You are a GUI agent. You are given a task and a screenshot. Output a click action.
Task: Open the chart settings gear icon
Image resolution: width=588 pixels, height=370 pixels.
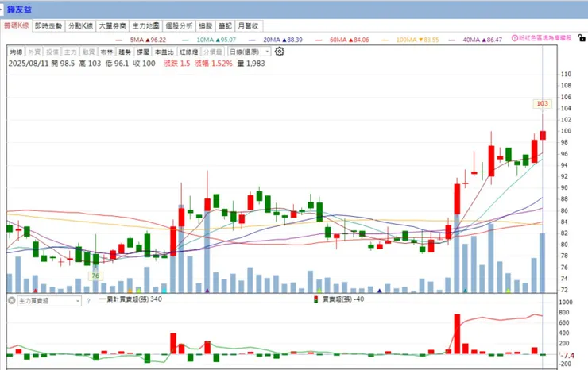(x=280, y=52)
